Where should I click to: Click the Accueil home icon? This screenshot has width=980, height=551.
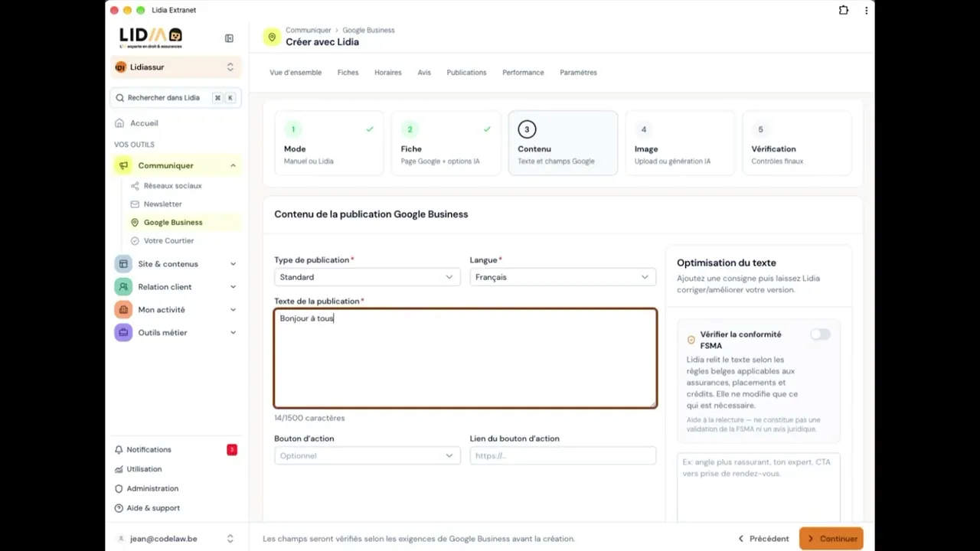119,123
